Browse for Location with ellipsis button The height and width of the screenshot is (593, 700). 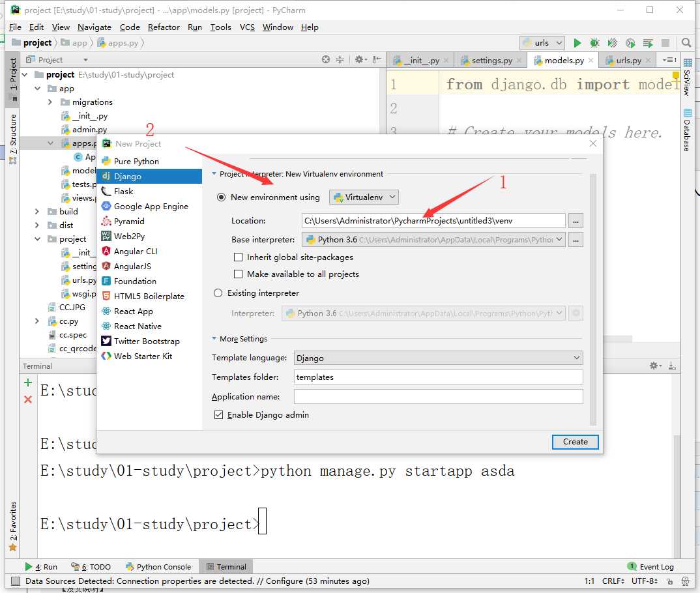pyautogui.click(x=576, y=221)
